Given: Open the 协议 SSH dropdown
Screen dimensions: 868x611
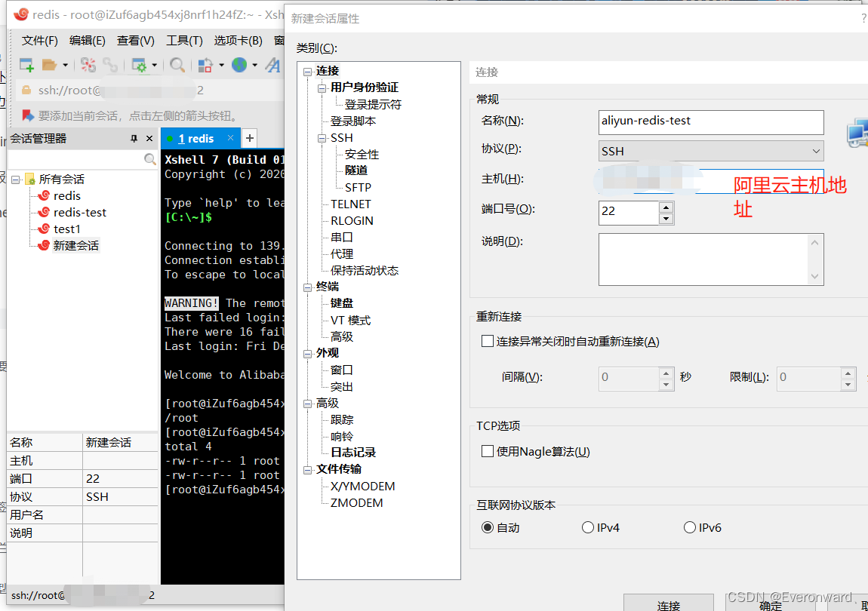Looking at the screenshot, I should (x=815, y=151).
